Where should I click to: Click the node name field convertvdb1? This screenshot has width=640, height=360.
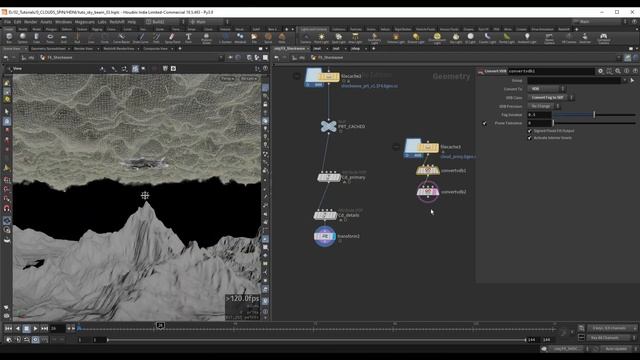[551, 71]
